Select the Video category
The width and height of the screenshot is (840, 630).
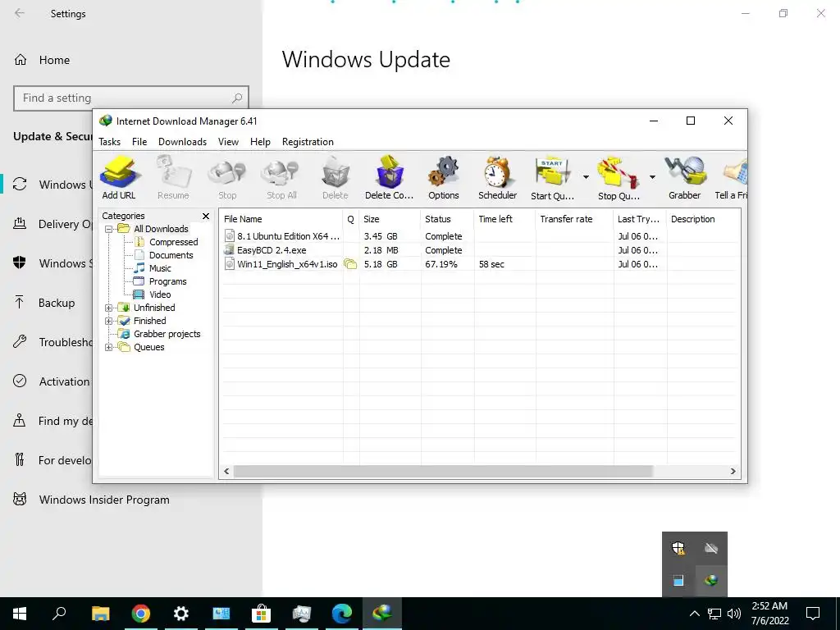tap(153, 294)
